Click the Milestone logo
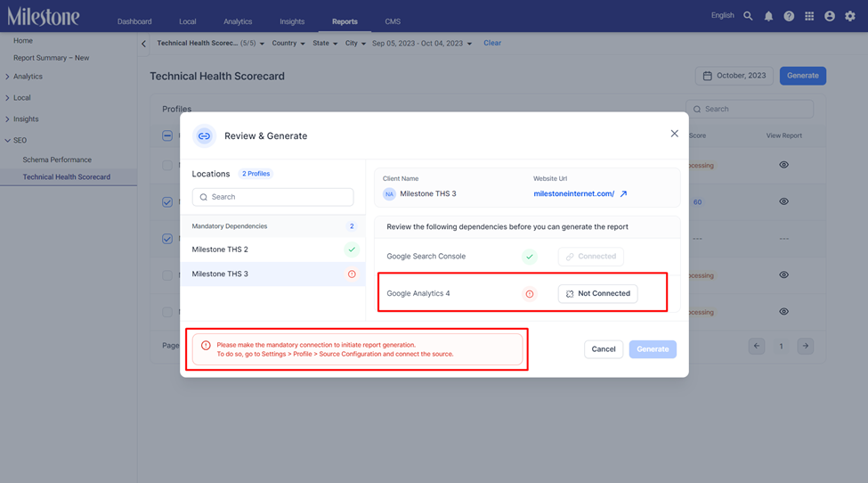 tap(44, 17)
